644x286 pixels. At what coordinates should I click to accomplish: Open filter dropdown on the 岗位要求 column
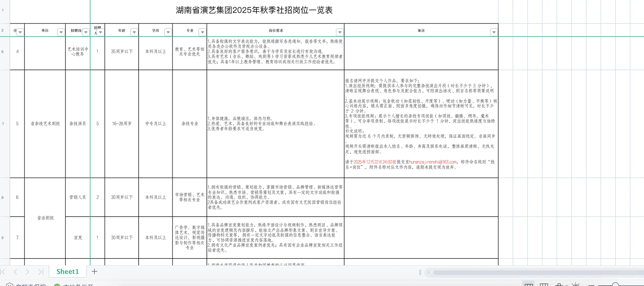[x=340, y=32]
